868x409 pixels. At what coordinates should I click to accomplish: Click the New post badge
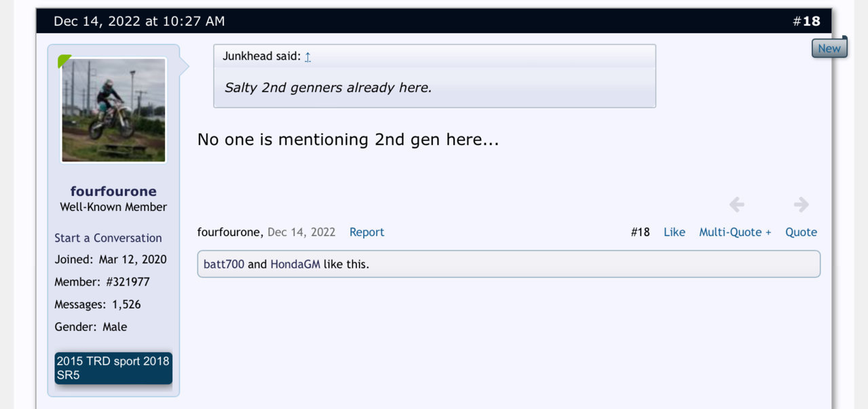coord(829,48)
